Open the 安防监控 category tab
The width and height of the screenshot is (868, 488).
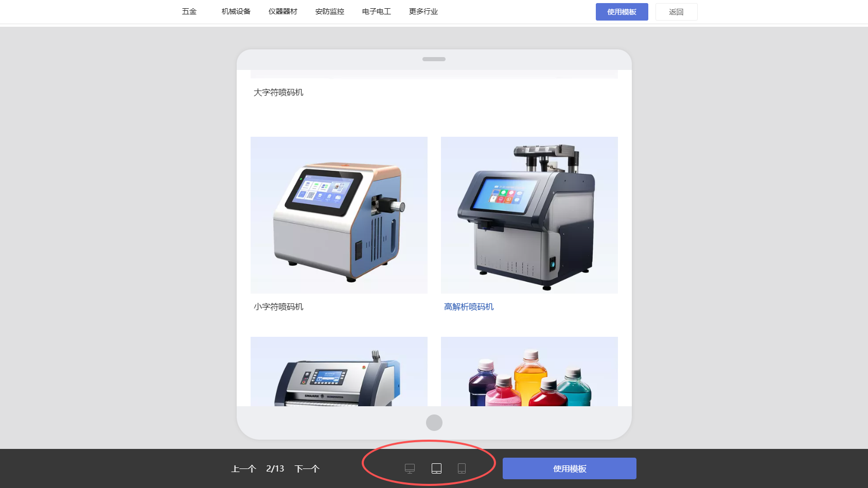(330, 11)
